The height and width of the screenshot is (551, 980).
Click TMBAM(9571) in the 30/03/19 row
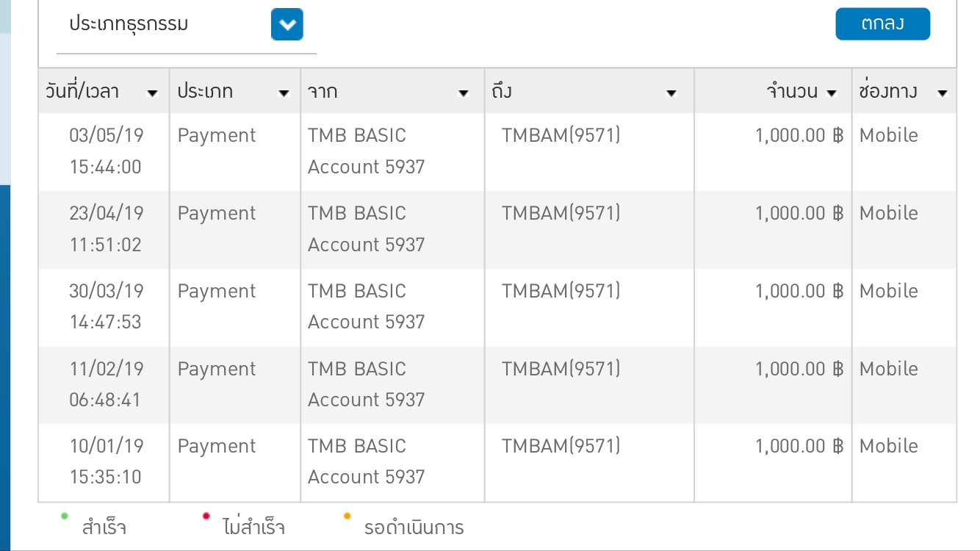point(561,291)
